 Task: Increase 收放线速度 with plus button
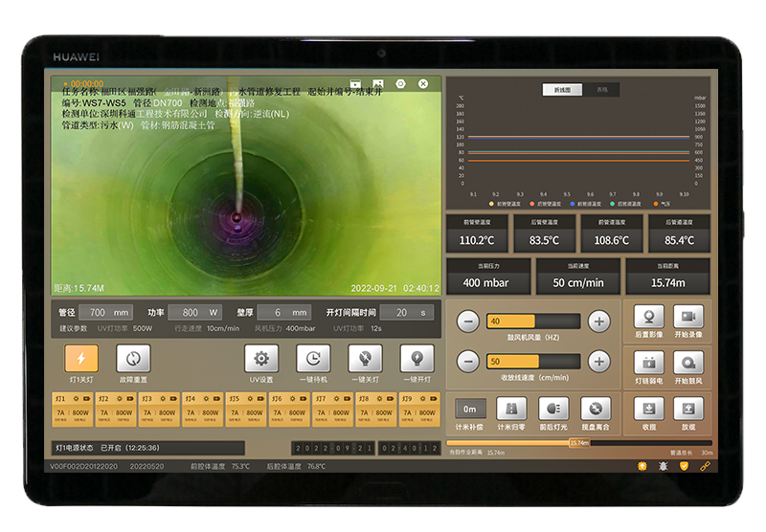pos(599,362)
